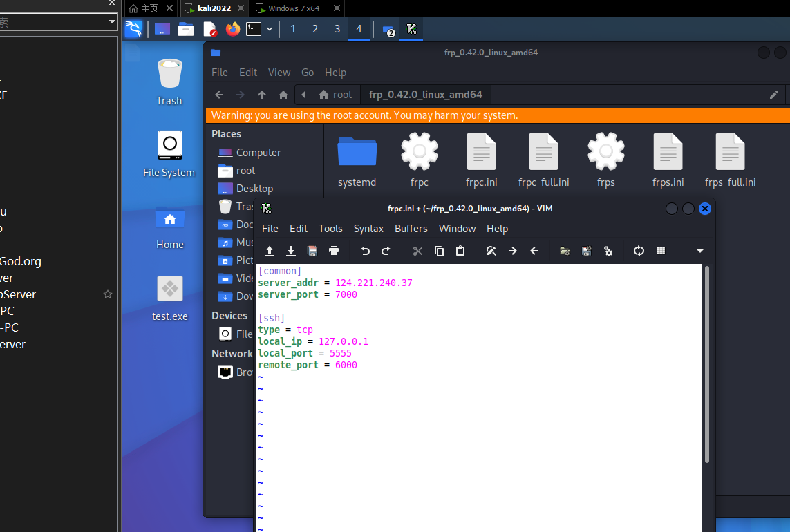This screenshot has height=532, width=790.
Task: Switch to workspace 3
Action: tap(337, 29)
